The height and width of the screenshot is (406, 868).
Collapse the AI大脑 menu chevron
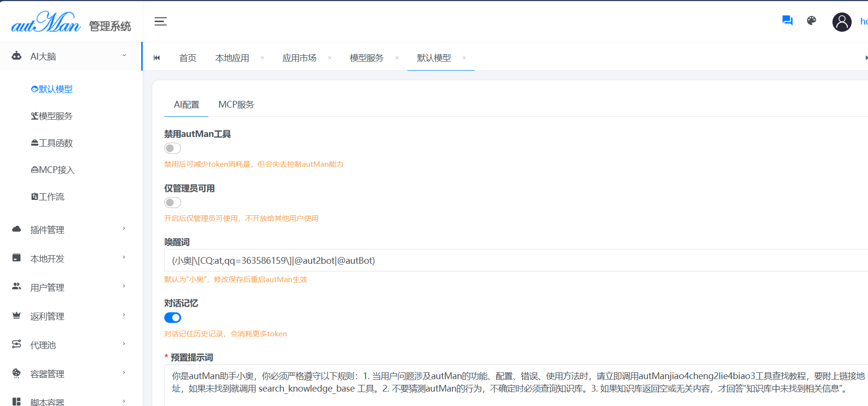[x=124, y=56]
